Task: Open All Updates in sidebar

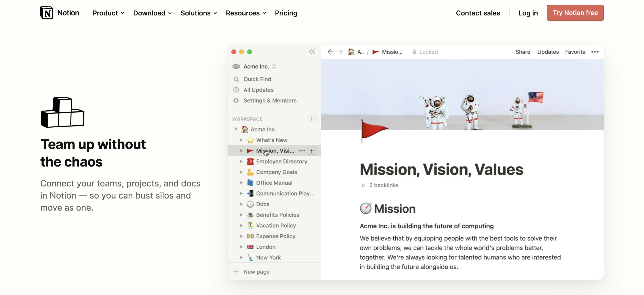Action: (258, 90)
